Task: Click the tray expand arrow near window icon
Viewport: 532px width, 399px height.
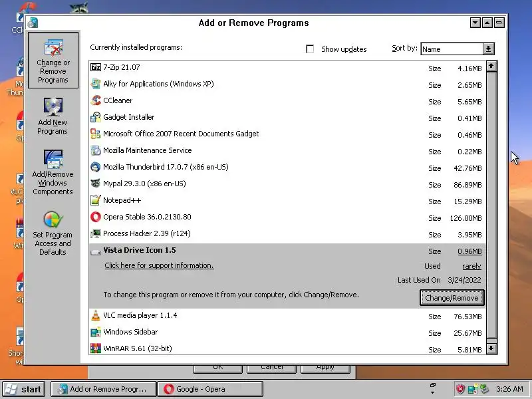Action: (x=433, y=392)
